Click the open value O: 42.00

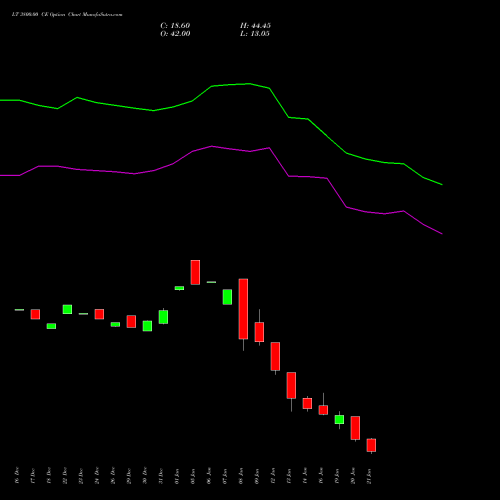click(175, 34)
